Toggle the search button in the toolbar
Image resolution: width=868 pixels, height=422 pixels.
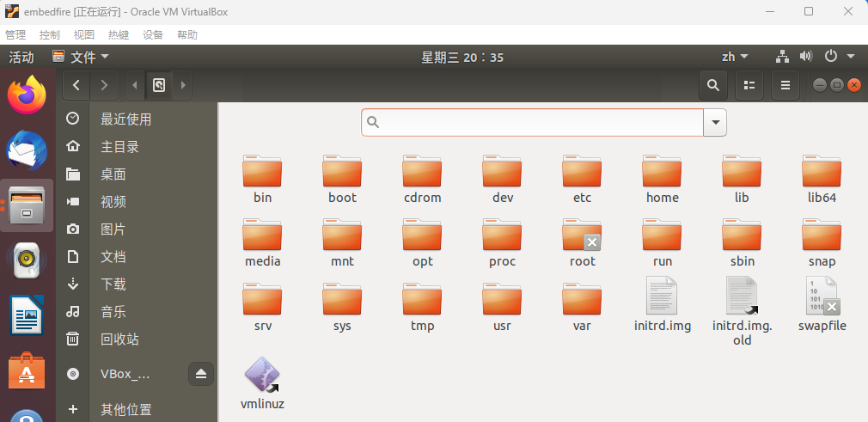coord(713,85)
